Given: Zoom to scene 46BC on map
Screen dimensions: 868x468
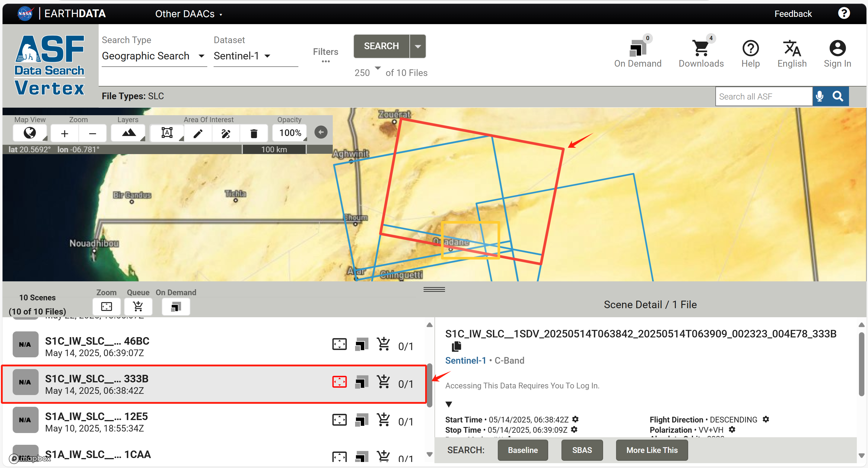Looking at the screenshot, I should tap(339, 344).
